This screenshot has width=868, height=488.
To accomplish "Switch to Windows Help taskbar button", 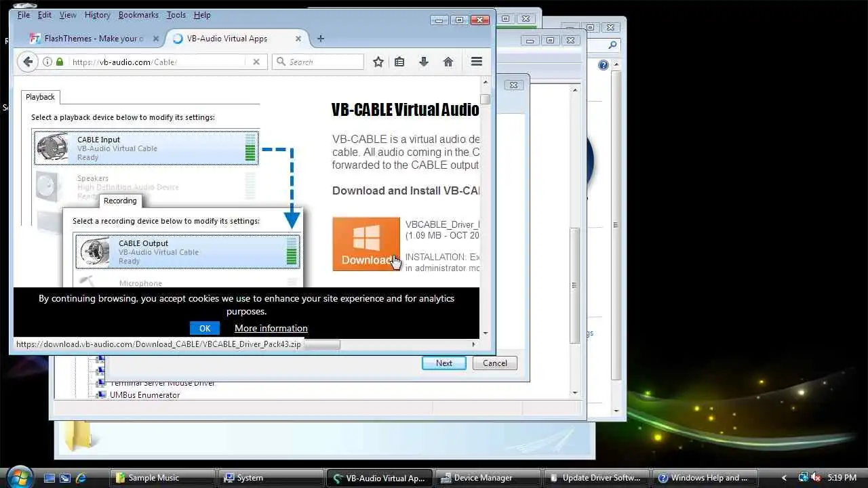I will tap(705, 478).
